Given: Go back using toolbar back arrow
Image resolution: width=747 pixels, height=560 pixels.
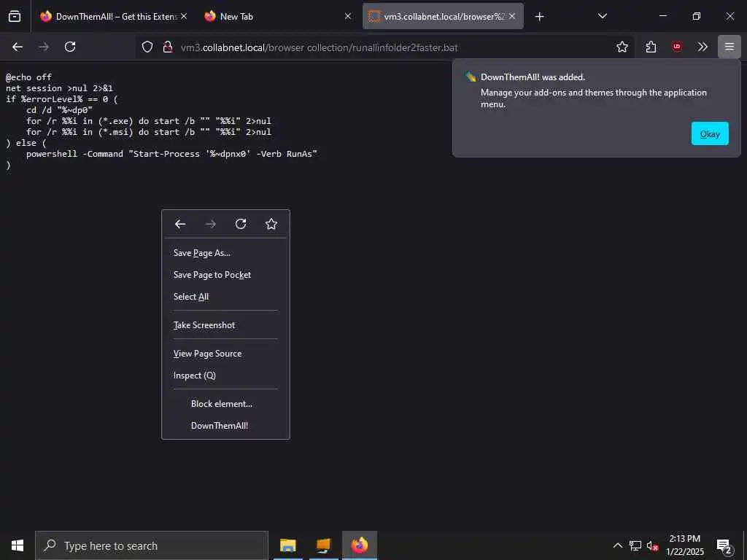Looking at the screenshot, I should tap(18, 47).
